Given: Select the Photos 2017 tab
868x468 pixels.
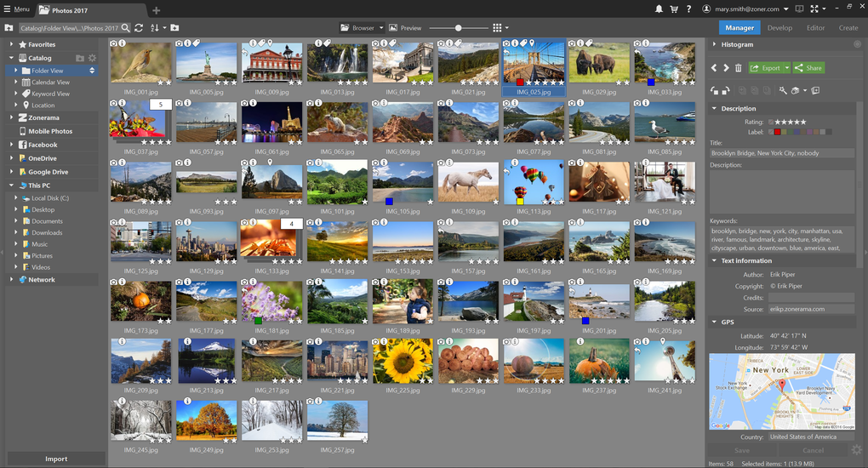Looking at the screenshot, I should click(91, 10).
